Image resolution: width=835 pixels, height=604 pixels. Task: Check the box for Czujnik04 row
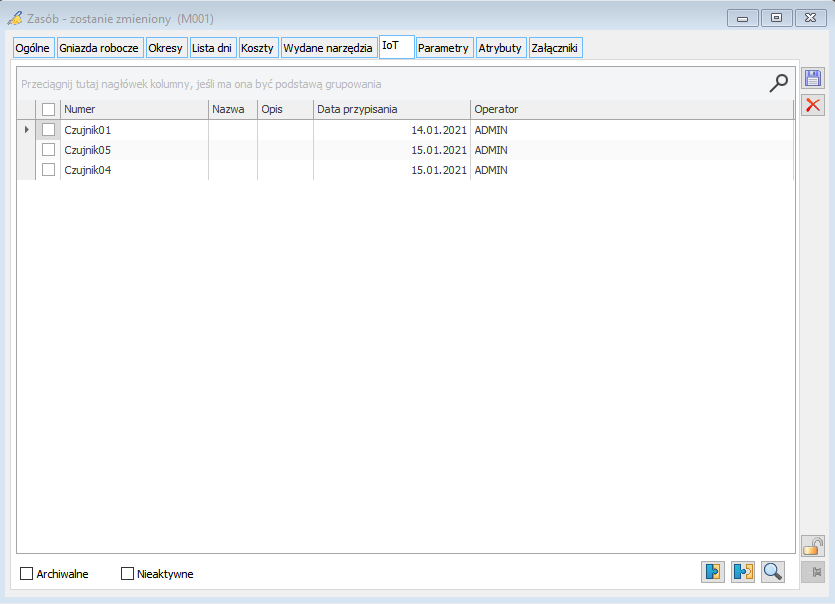(48, 170)
